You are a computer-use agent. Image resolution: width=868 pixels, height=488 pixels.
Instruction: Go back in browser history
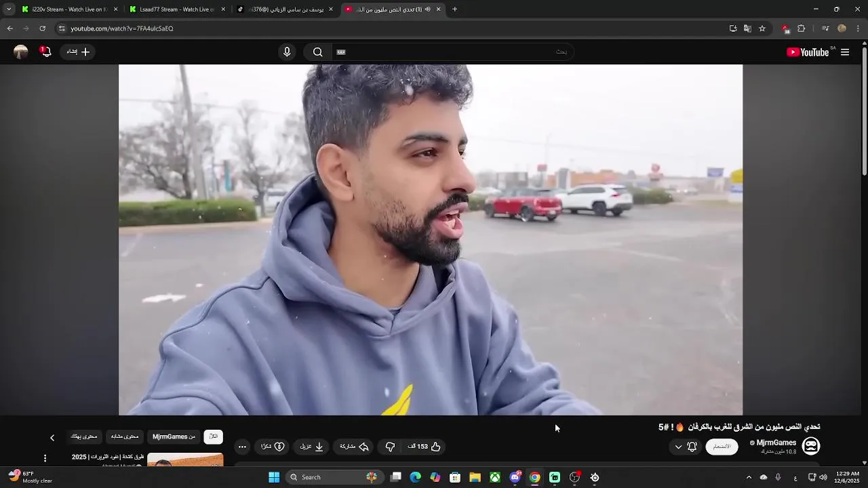[9, 28]
